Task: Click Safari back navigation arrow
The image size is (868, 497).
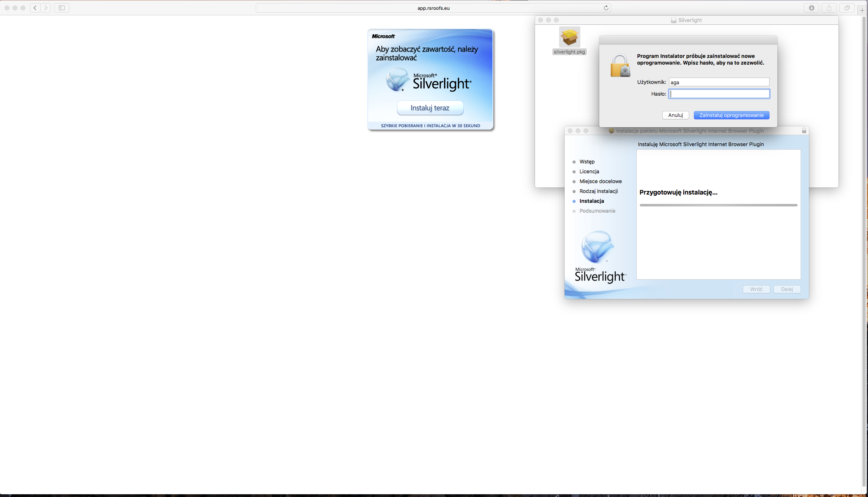Action: [35, 8]
